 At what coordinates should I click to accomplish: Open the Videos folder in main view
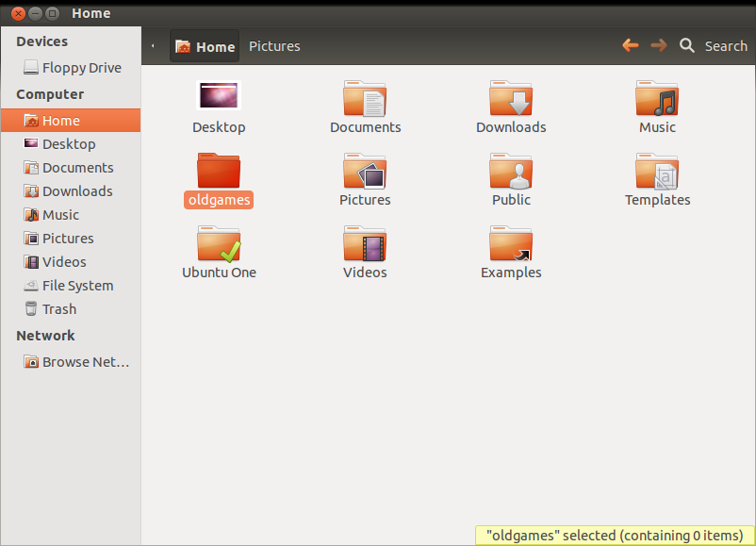point(365,244)
